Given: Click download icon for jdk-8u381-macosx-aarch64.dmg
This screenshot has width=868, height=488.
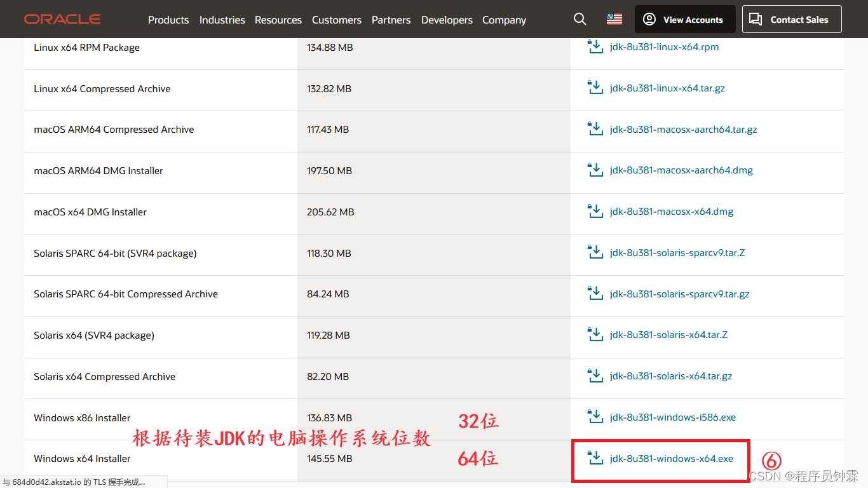Looking at the screenshot, I should 595,170.
